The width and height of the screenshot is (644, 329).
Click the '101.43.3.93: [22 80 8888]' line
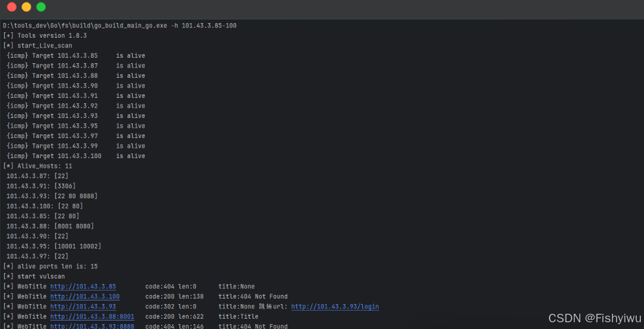[52, 196]
